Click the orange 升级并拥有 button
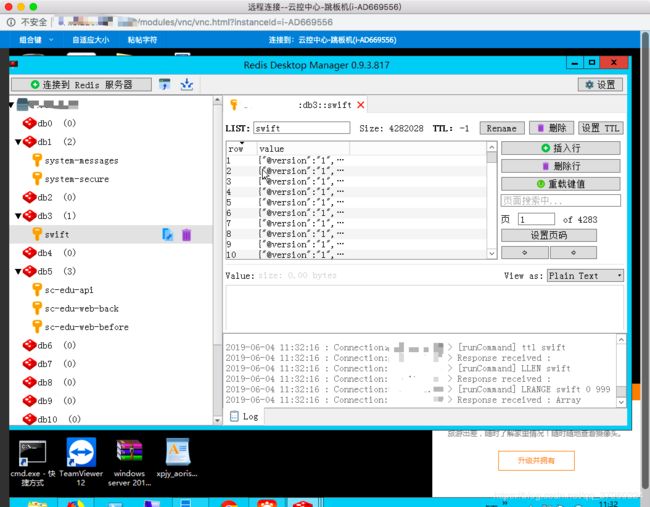 (536, 461)
